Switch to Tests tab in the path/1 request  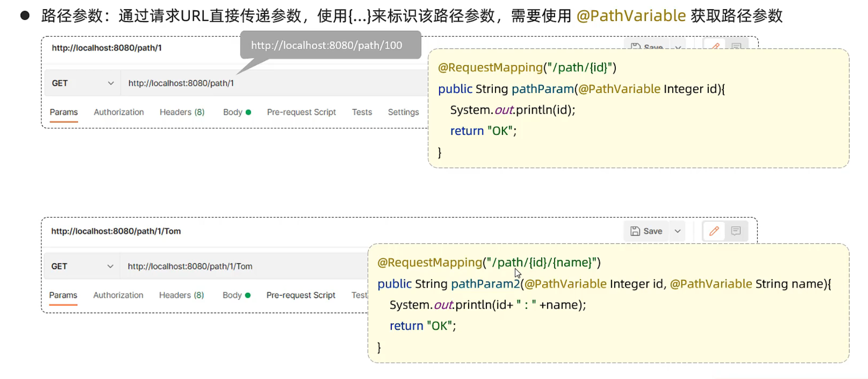[362, 112]
